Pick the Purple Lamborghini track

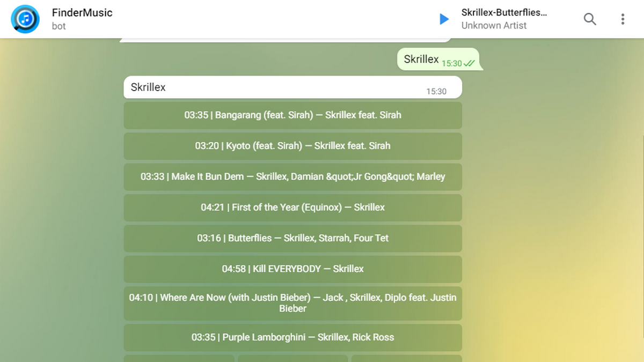(x=293, y=337)
